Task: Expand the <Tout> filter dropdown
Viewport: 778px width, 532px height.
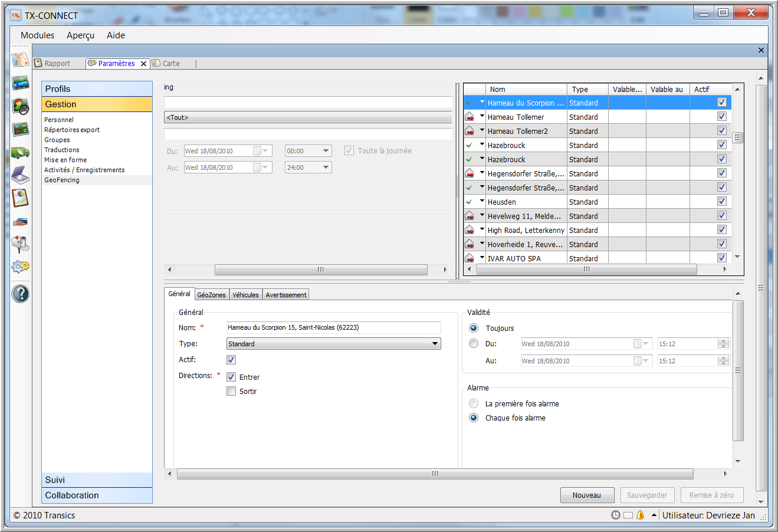Action: (307, 117)
